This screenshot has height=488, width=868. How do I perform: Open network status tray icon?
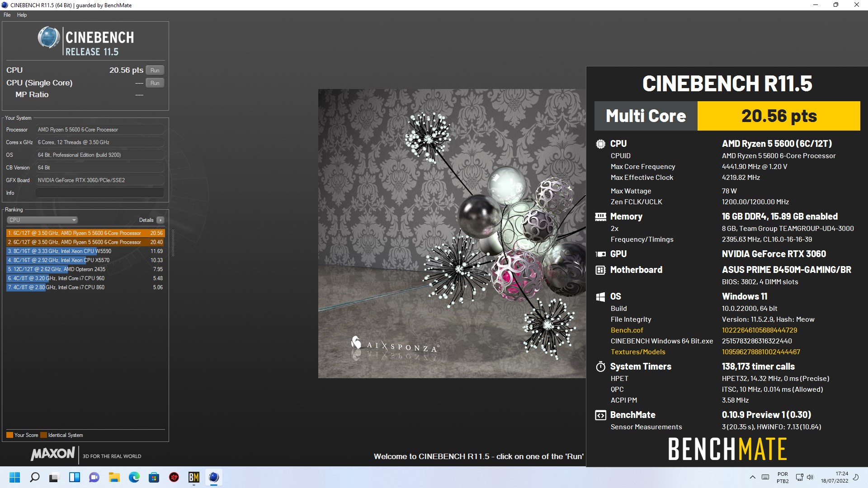tap(799, 477)
